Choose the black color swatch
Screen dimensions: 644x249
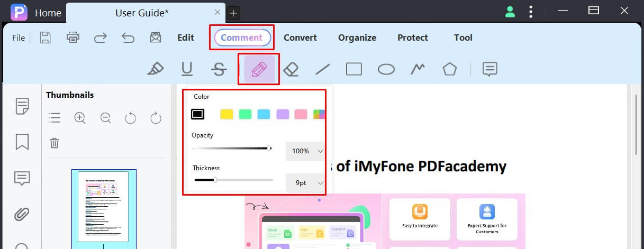tap(197, 114)
